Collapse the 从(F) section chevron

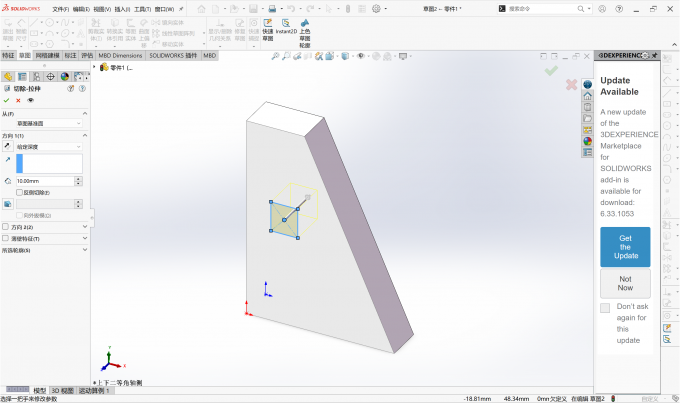[85, 114]
